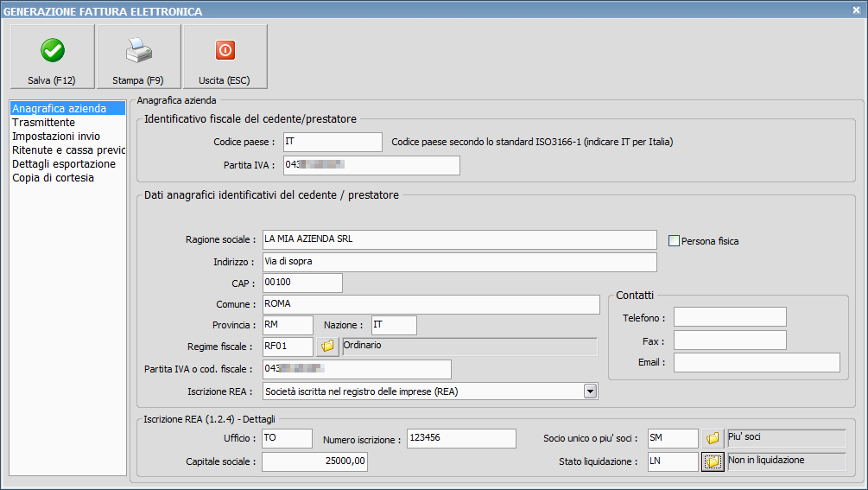Click the Codice paese field
The width and height of the screenshot is (868, 490).
[x=333, y=142]
